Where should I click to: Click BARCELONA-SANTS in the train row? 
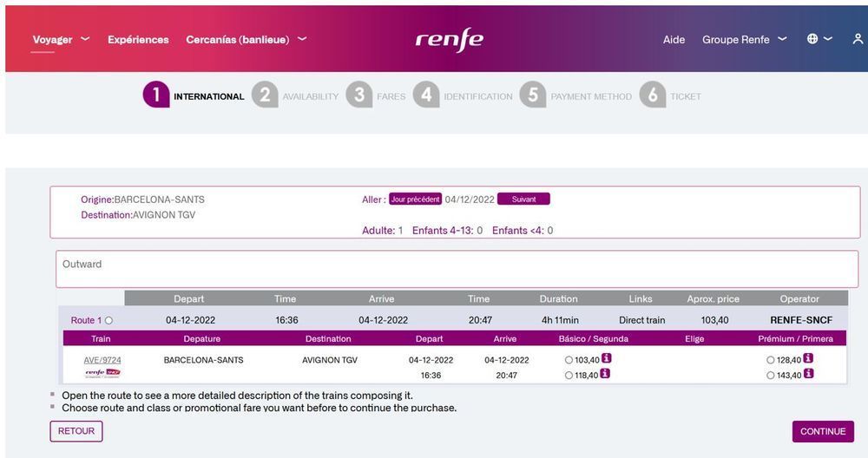pyautogui.click(x=204, y=360)
